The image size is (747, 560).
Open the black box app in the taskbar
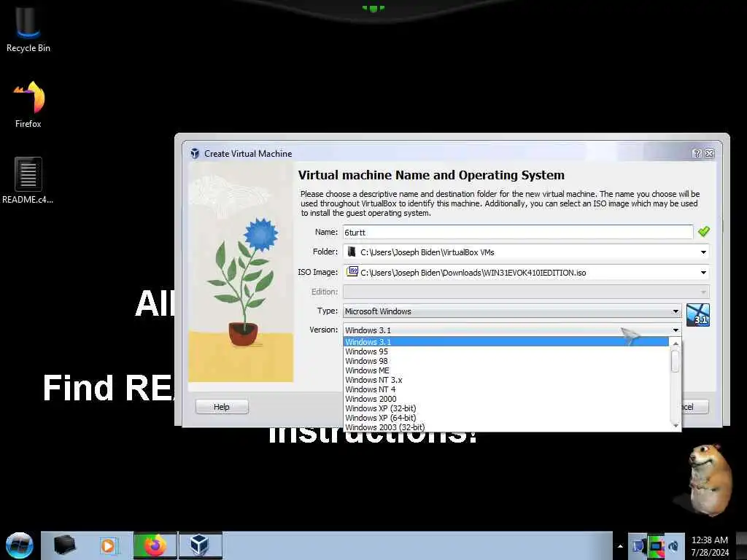64,545
